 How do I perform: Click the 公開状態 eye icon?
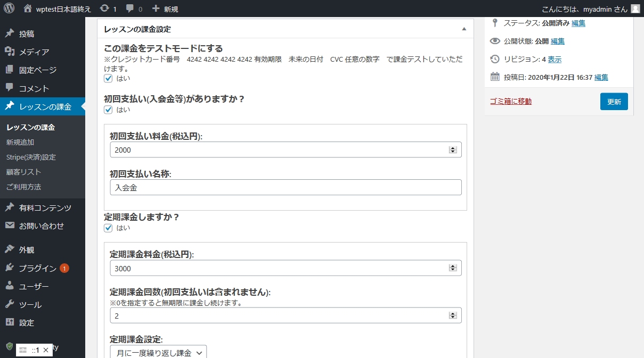(495, 41)
